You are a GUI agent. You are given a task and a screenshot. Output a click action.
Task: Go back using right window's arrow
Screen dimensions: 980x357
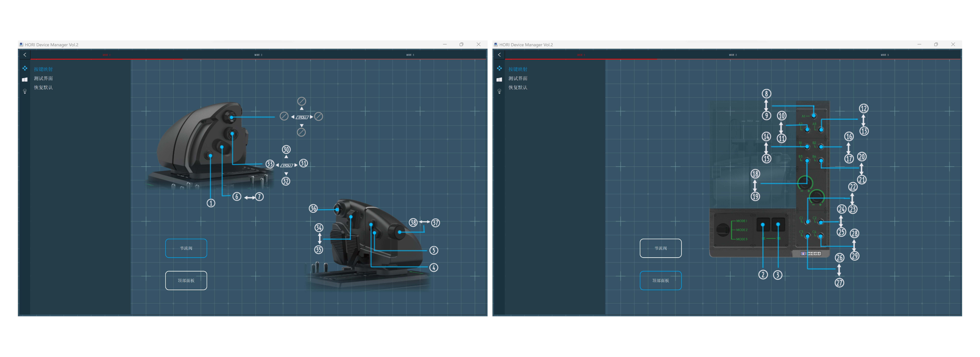499,55
